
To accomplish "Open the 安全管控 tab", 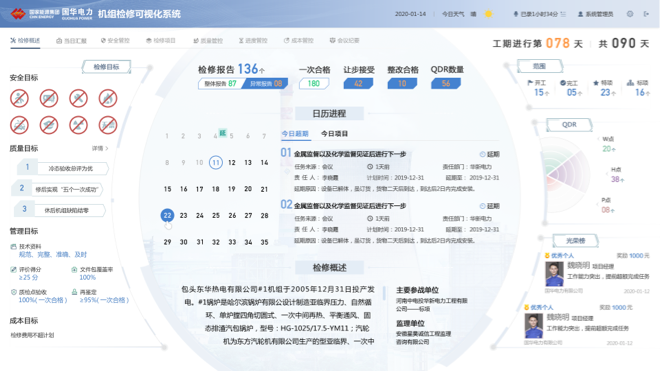I will [x=115, y=40].
